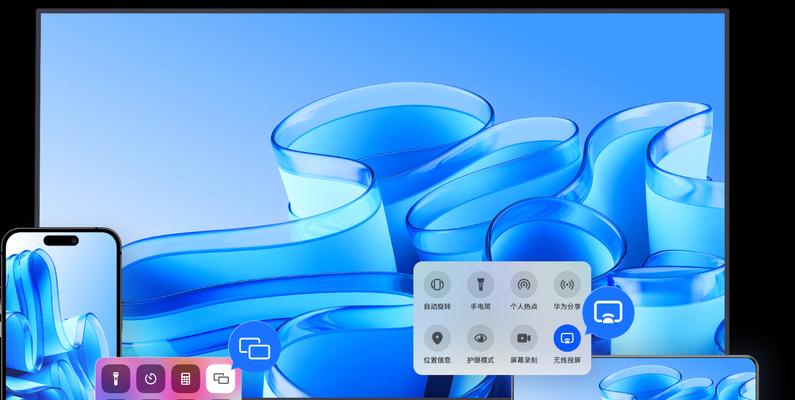Screen dimensions: 795x400
Task: Toggle 自动旋转 auto-rotate in Huawei panel
Action: pyautogui.click(x=437, y=284)
